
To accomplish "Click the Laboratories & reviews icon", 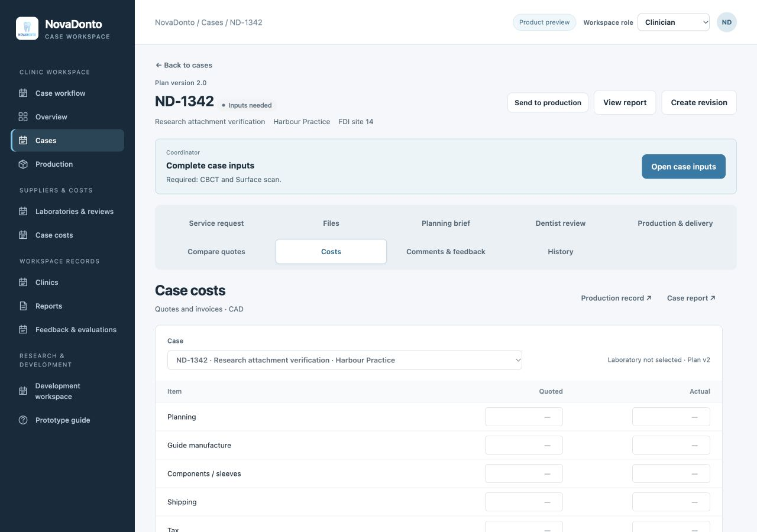I will (23, 212).
